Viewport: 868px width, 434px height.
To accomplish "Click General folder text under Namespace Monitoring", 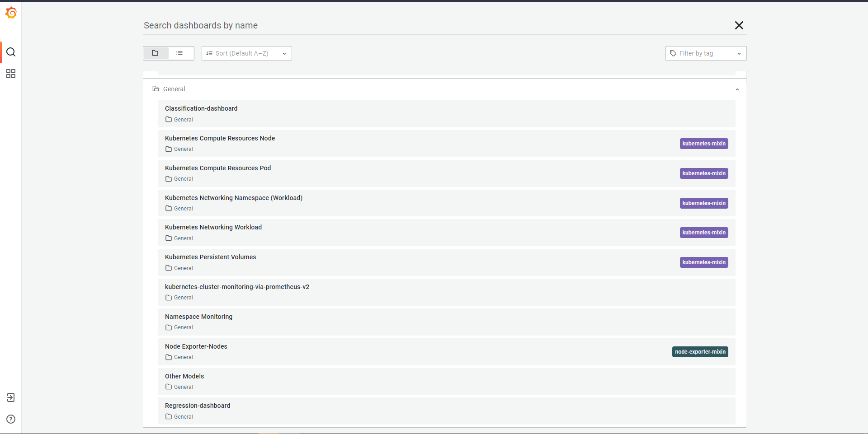I will tap(184, 327).
